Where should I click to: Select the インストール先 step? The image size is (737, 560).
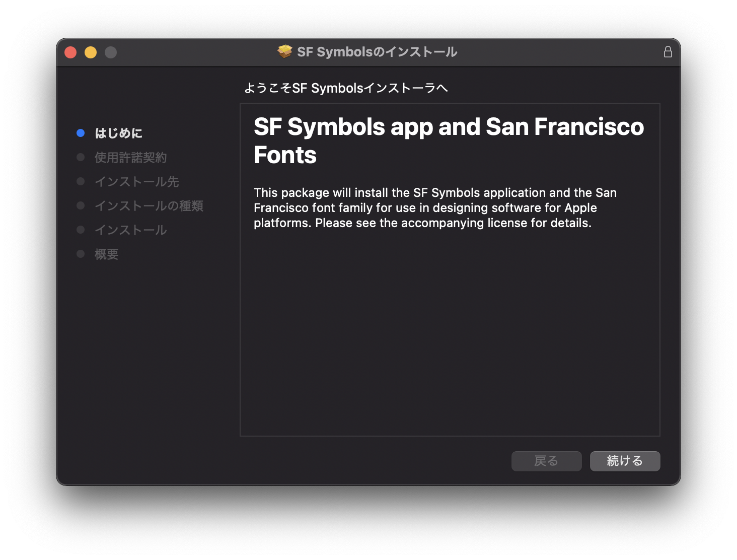click(136, 181)
